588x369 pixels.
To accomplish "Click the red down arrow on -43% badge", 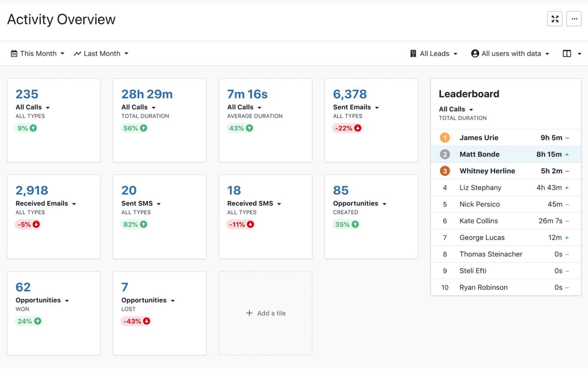I will pyautogui.click(x=146, y=321).
